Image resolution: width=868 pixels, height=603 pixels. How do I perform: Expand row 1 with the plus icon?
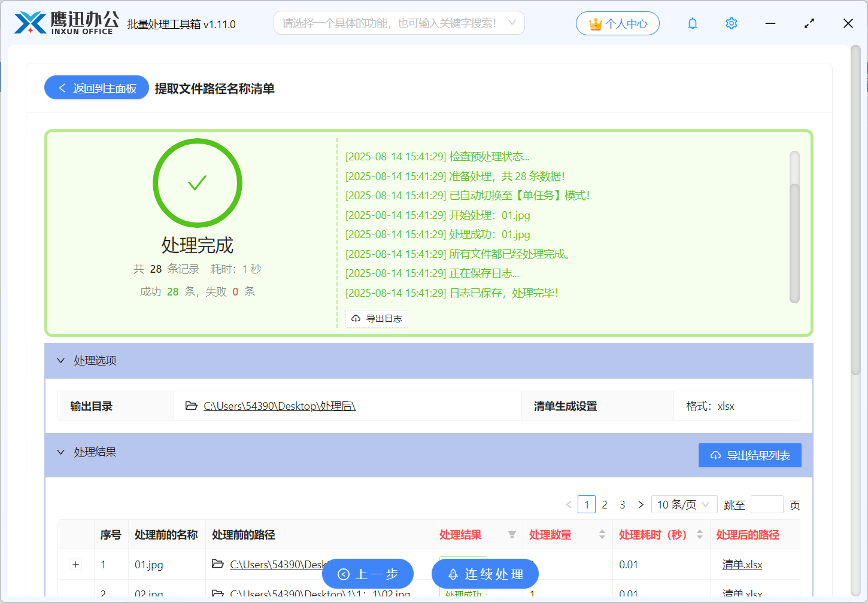point(76,565)
